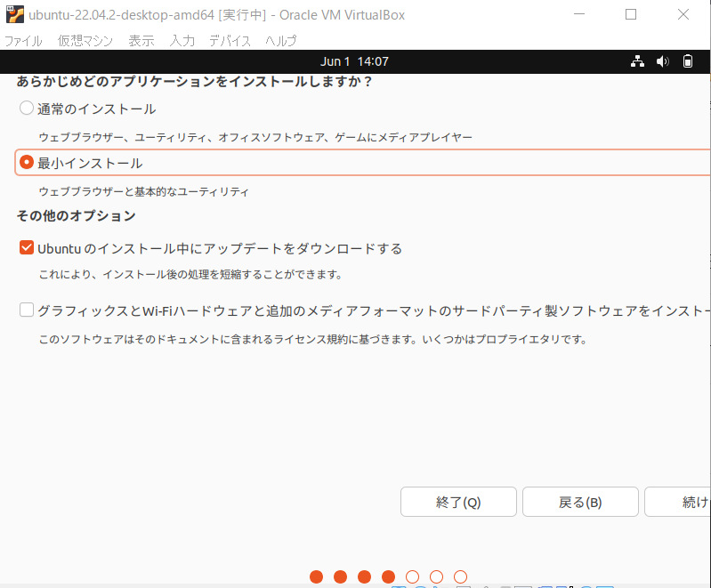This screenshot has width=711, height=588.
Task: Close the VirtualBox VM window
Action: coord(683,14)
